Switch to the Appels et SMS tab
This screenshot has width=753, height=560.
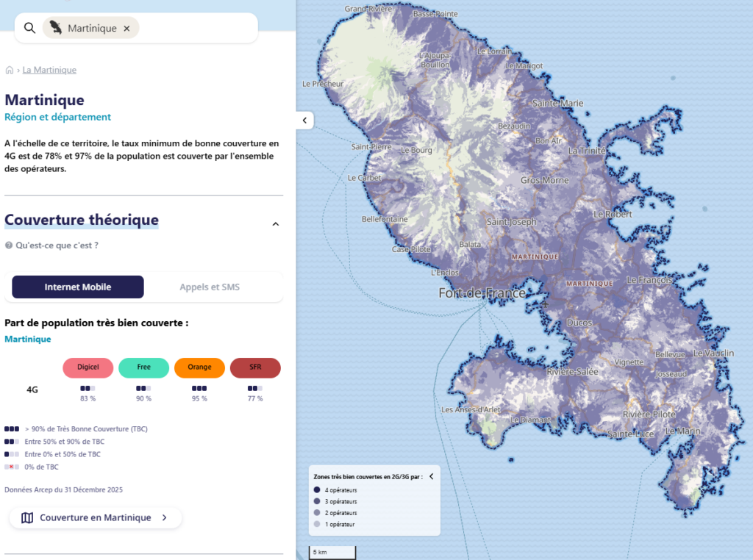(x=210, y=287)
